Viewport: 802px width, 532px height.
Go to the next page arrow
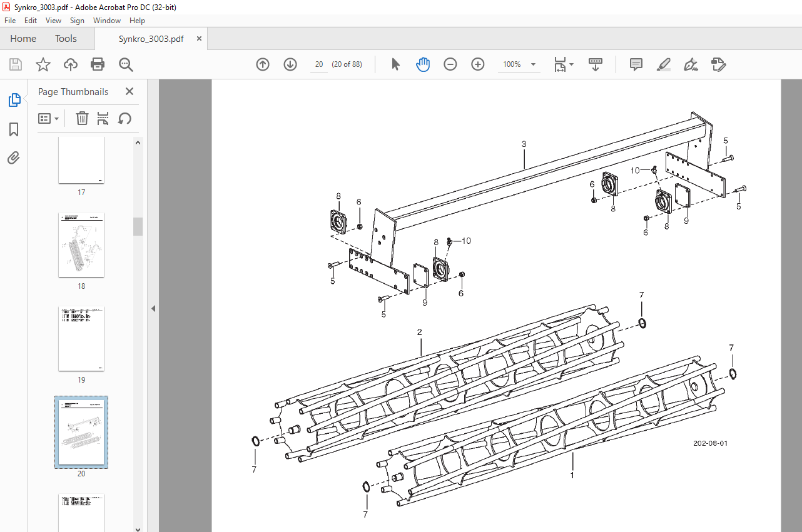(x=290, y=64)
